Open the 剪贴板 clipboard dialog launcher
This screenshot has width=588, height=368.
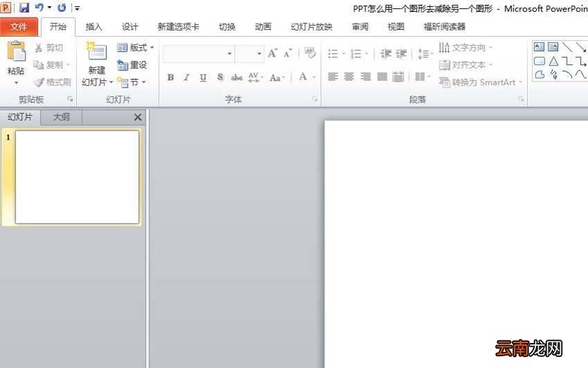coord(70,99)
